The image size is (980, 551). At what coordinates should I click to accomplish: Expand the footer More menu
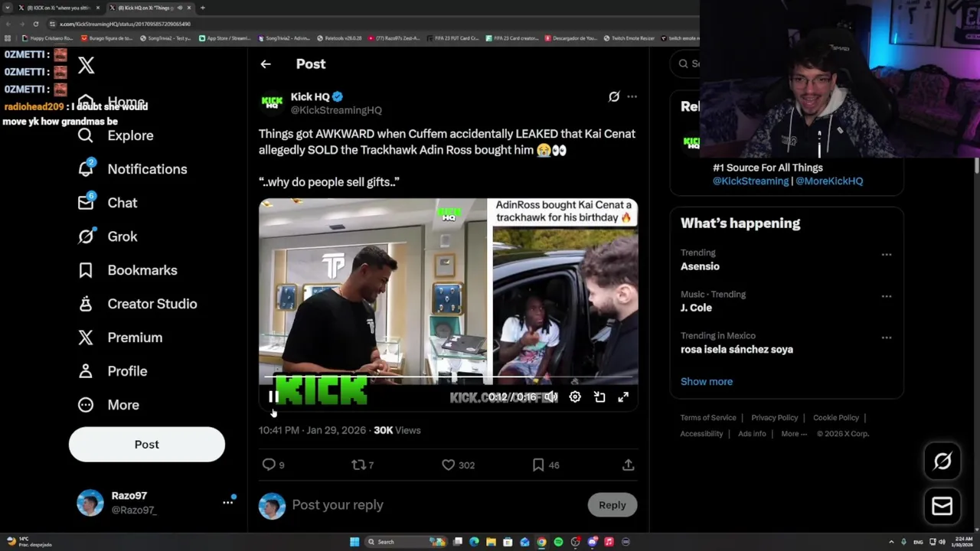coord(793,434)
